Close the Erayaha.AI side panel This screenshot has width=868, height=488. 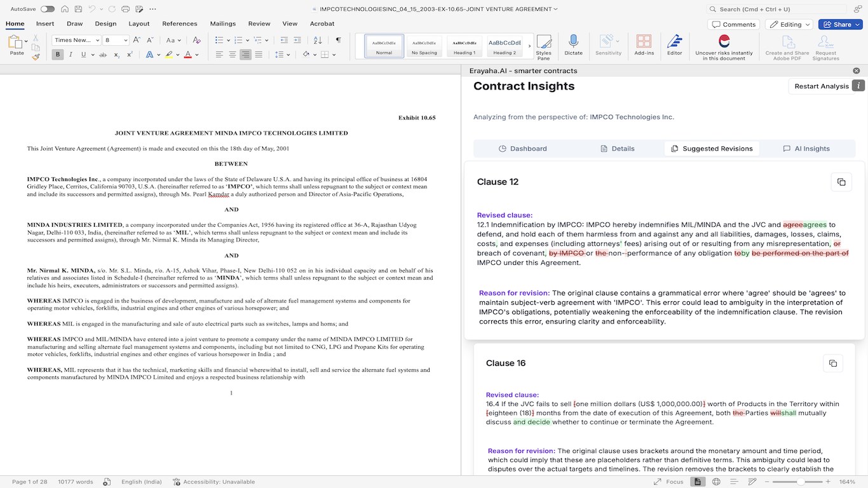pos(856,71)
